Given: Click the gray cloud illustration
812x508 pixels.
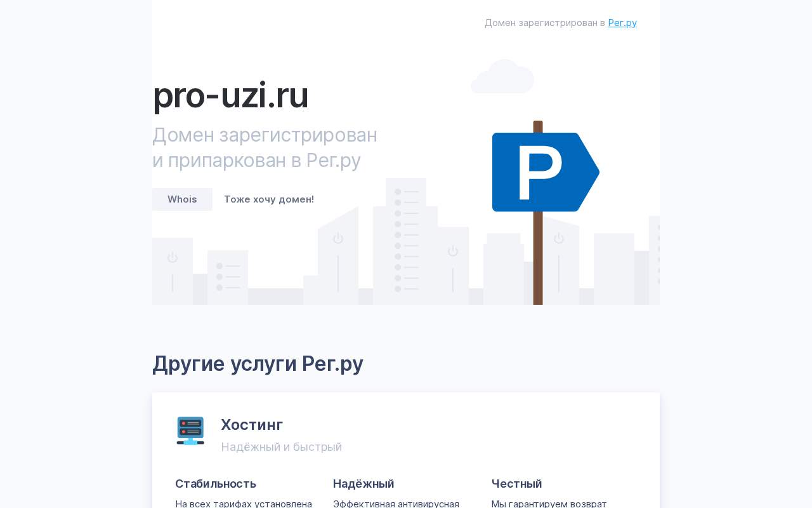Looking at the screenshot, I should coord(502,77).
